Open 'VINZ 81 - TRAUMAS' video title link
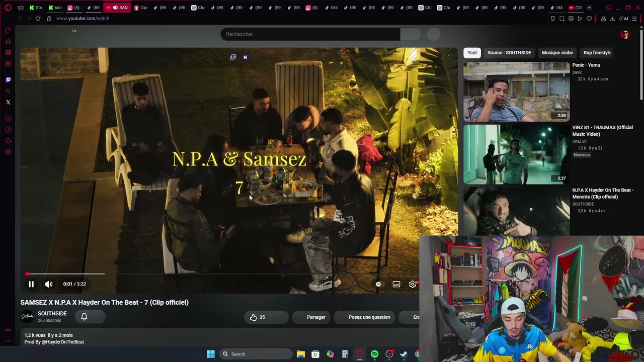 603,131
